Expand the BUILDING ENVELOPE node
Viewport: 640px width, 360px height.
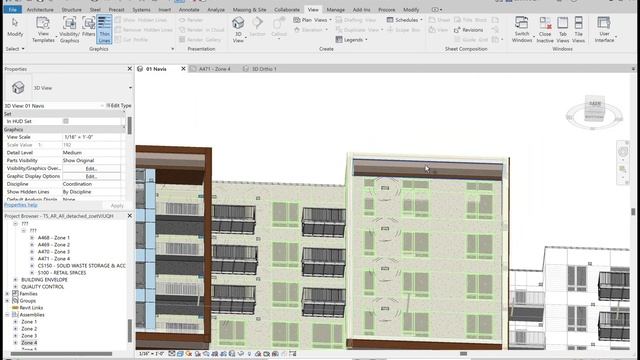point(15,280)
